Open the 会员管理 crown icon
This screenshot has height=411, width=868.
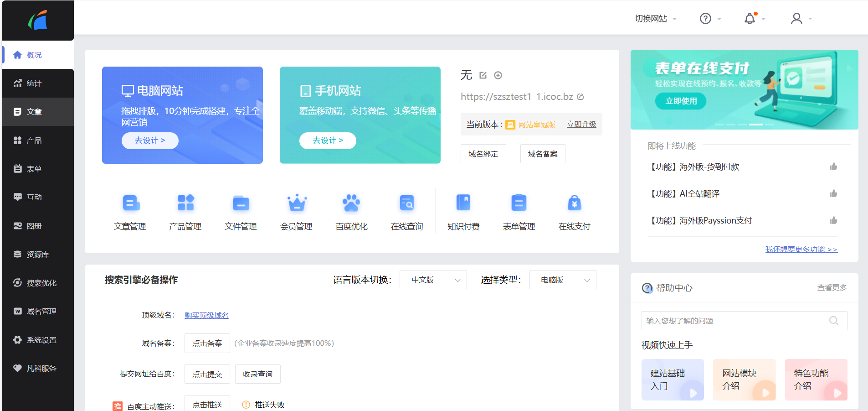point(297,203)
